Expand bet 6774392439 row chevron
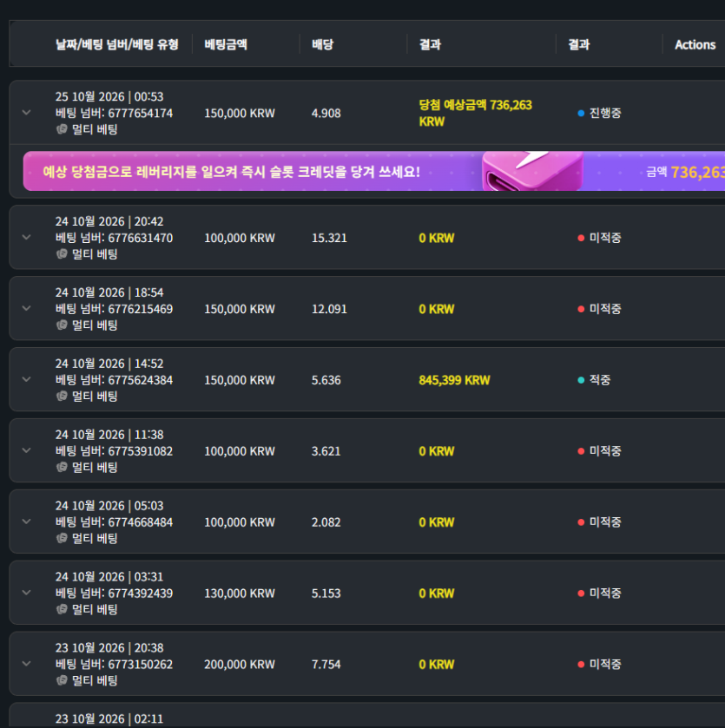The width and height of the screenshot is (725, 728). coord(26,593)
